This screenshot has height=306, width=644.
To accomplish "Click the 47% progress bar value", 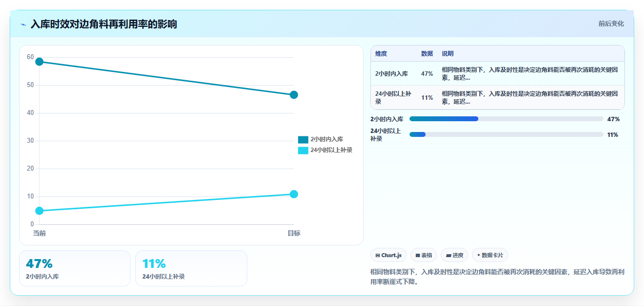I will click(613, 119).
